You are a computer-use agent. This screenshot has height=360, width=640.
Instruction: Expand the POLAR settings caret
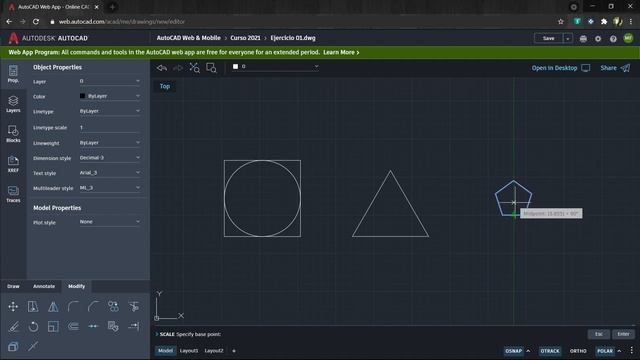619,351
